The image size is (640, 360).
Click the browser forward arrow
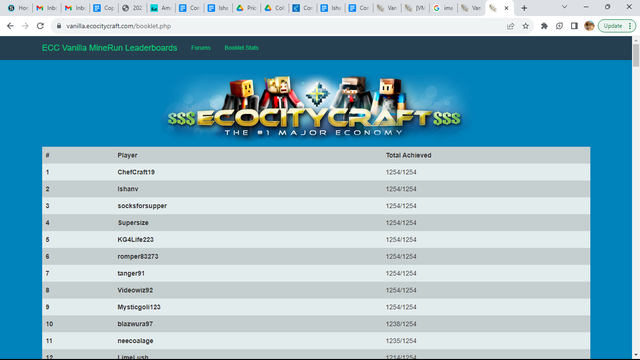pos(25,26)
